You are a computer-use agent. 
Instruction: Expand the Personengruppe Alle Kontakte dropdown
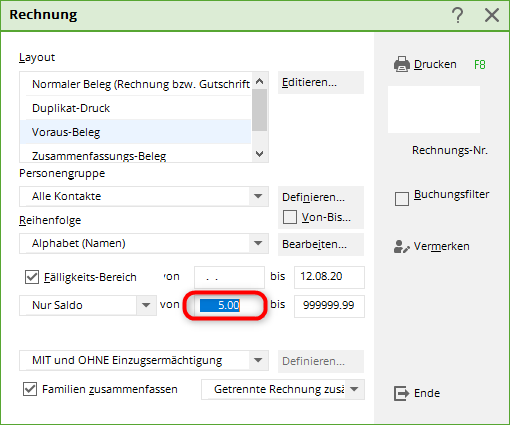(x=258, y=196)
